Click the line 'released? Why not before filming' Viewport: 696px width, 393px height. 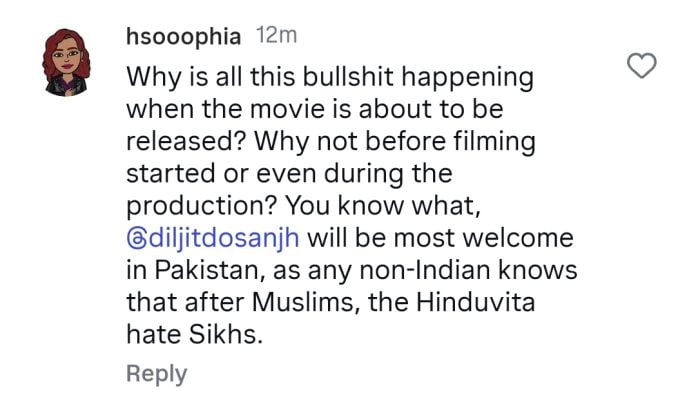331,142
